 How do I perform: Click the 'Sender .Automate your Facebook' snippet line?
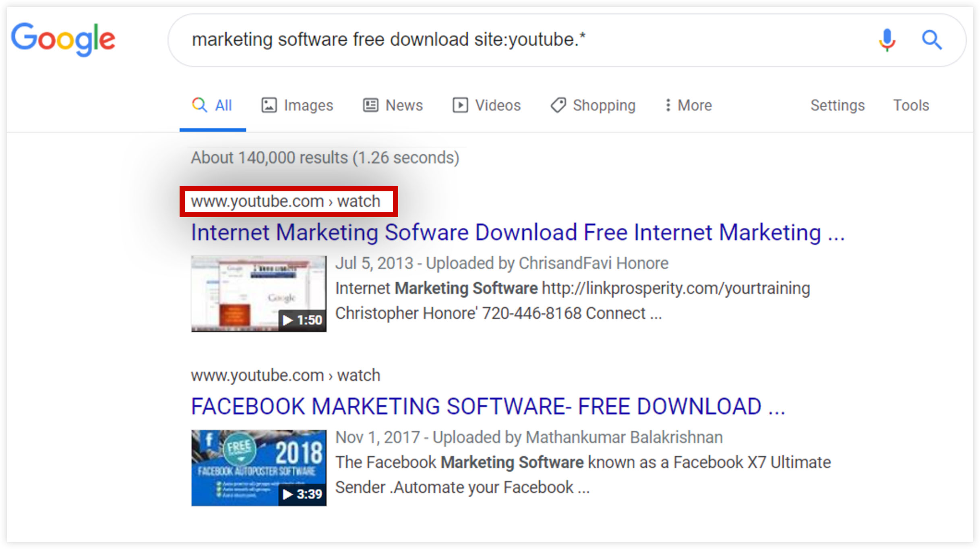coord(462,488)
